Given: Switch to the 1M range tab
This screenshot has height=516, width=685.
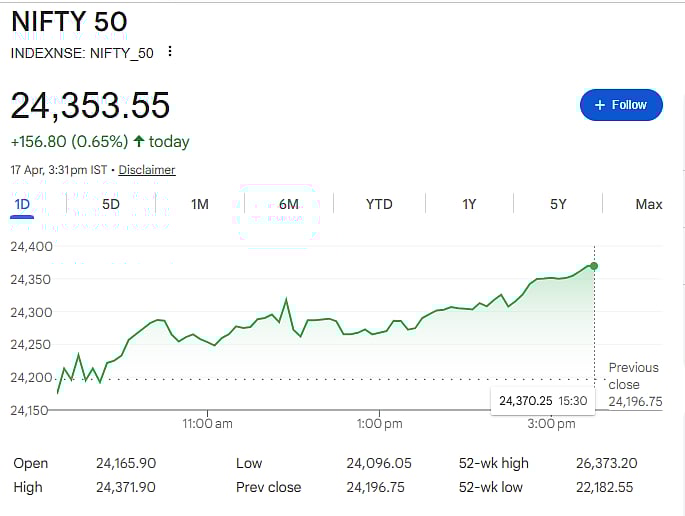Looking at the screenshot, I should 200,205.
